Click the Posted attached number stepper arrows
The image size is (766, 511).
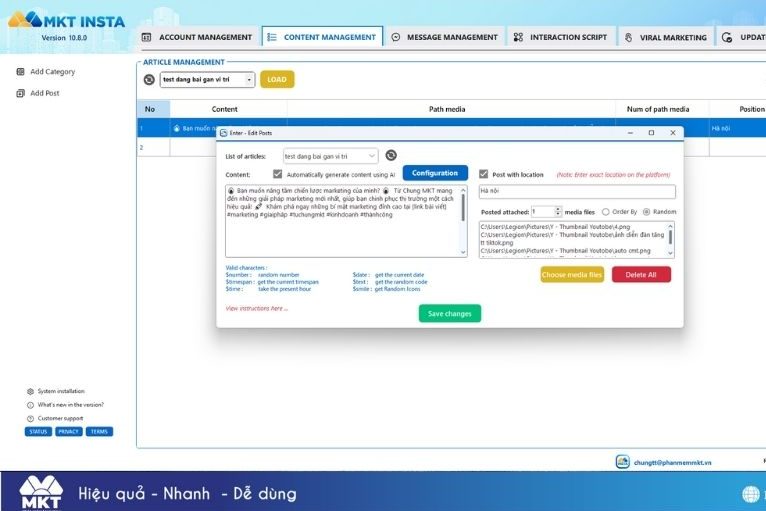[x=558, y=212]
